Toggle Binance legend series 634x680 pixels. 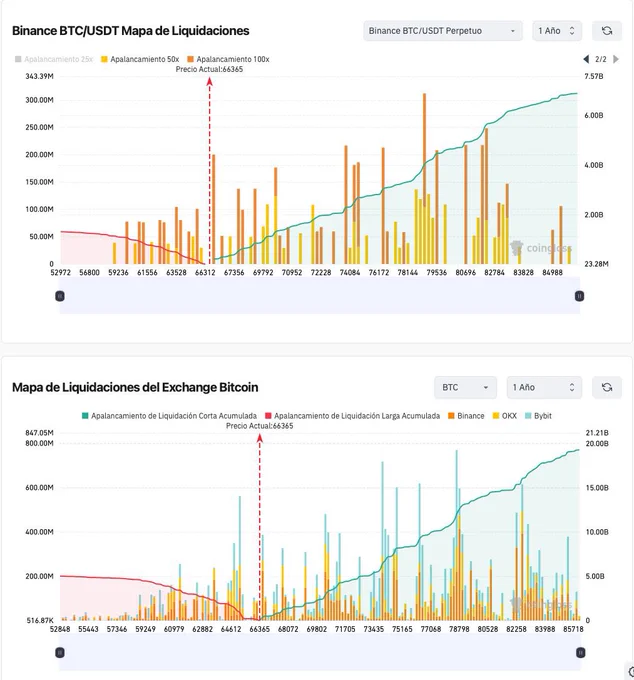466,416
